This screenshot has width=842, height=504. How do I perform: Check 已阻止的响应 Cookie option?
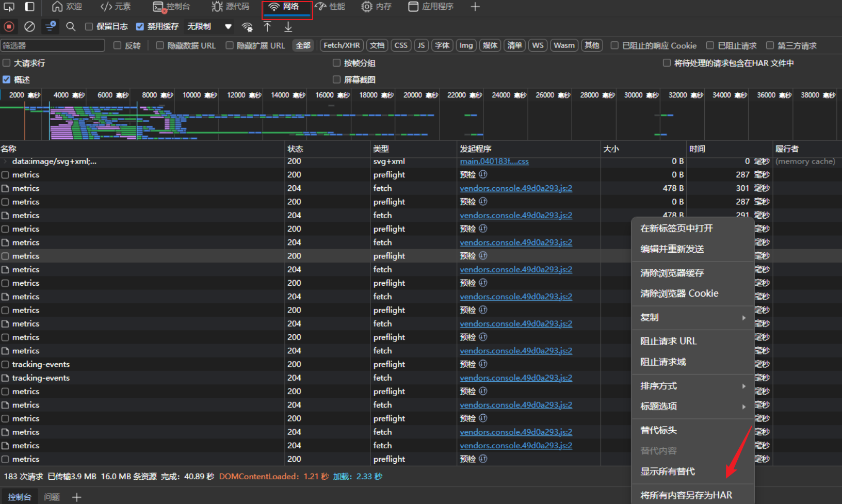click(614, 45)
